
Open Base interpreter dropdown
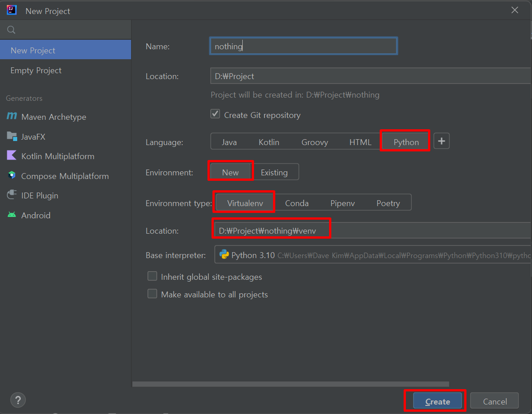373,254
